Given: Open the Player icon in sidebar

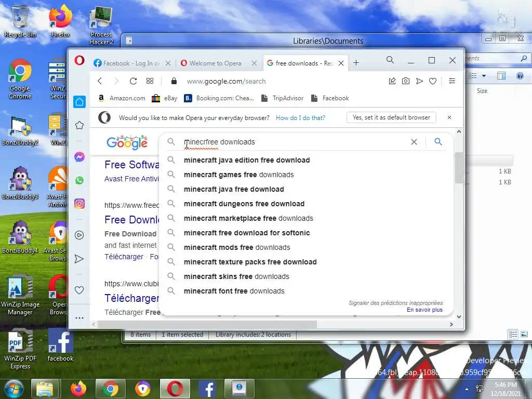Looking at the screenshot, I should [x=79, y=235].
